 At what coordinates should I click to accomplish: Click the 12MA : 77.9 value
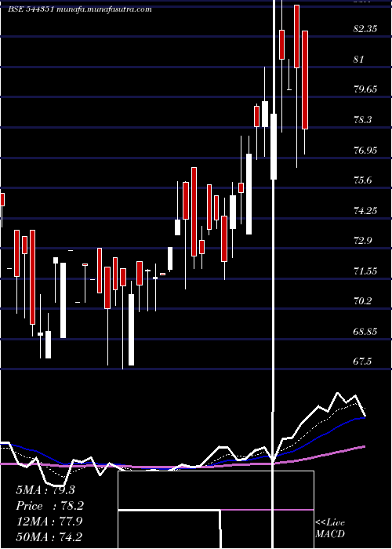point(49,522)
